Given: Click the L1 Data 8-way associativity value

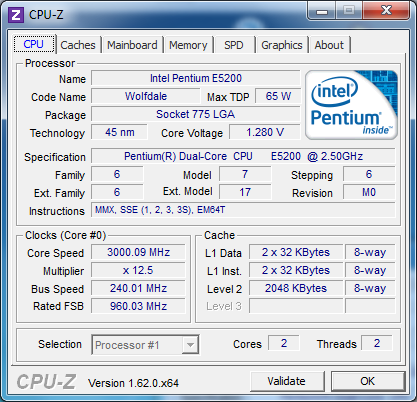Looking at the screenshot, I should (370, 252).
